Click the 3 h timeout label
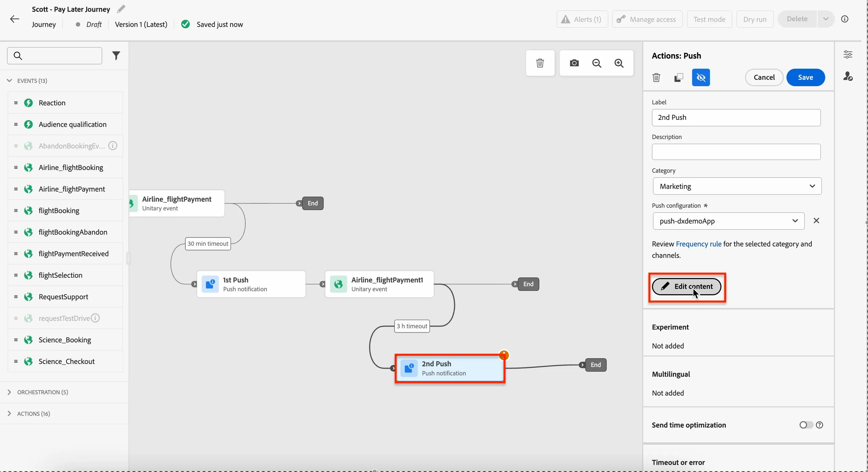The image size is (868, 472). point(412,326)
